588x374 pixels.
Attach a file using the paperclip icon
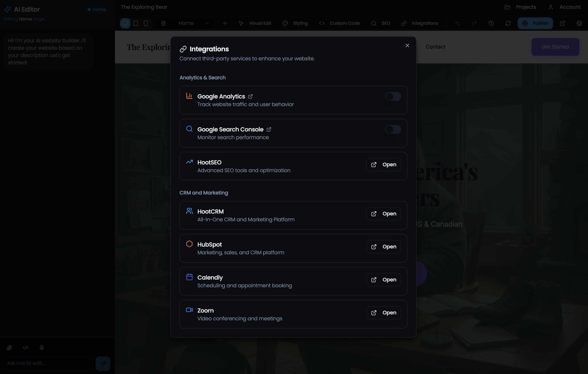[10, 348]
